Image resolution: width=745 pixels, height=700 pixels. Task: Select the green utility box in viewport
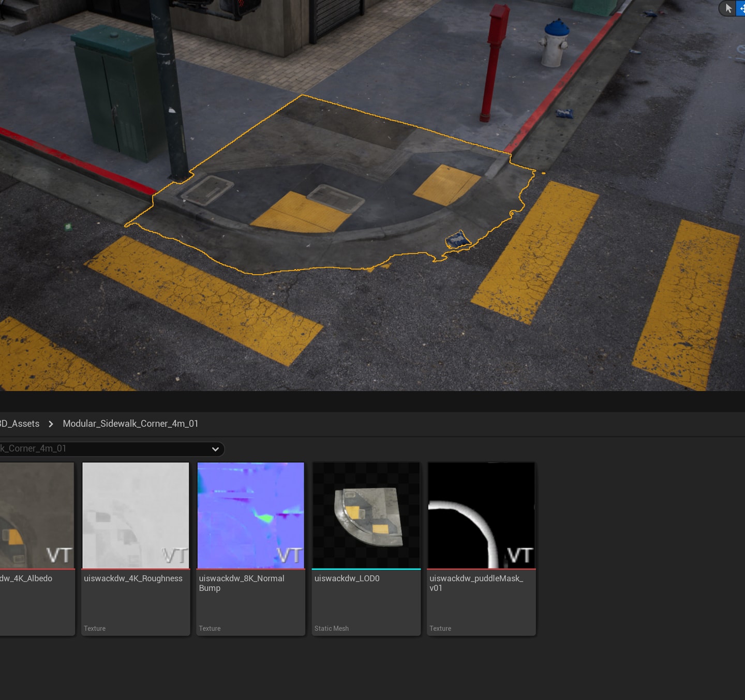117,93
